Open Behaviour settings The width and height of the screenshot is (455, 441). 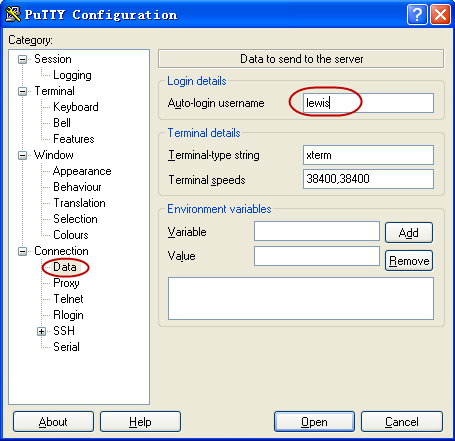(77, 187)
